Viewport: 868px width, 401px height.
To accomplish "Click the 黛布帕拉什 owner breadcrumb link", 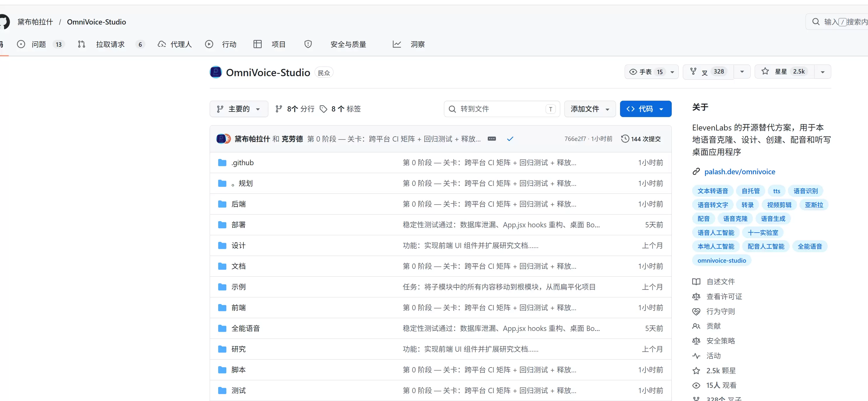I will 35,22.
